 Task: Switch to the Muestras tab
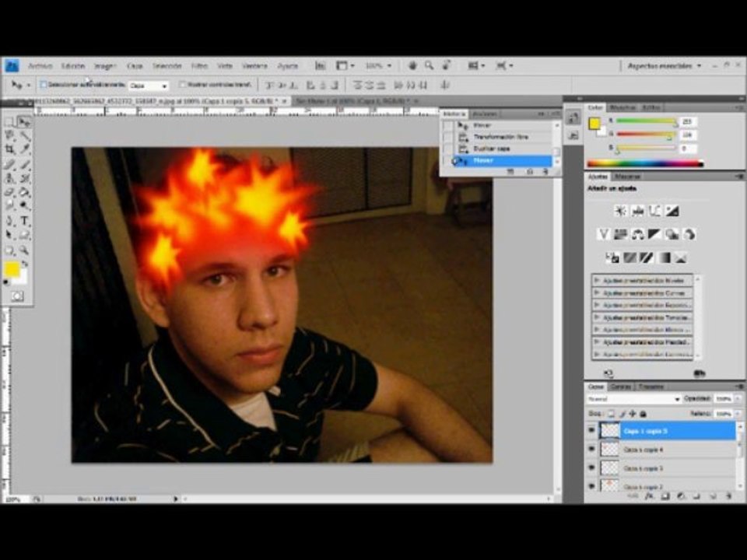tap(622, 107)
